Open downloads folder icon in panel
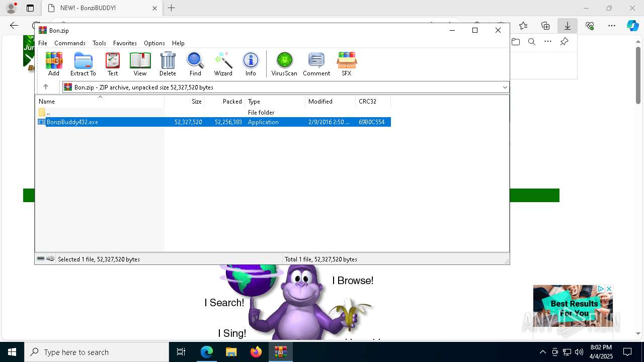Viewport: 644px width, 362px height. [516, 42]
